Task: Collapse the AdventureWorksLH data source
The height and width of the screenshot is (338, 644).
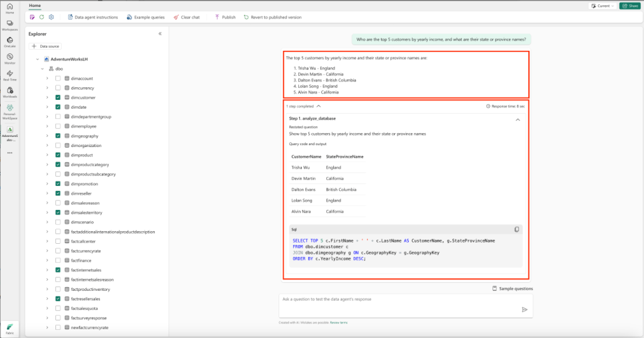Action: tap(38, 58)
